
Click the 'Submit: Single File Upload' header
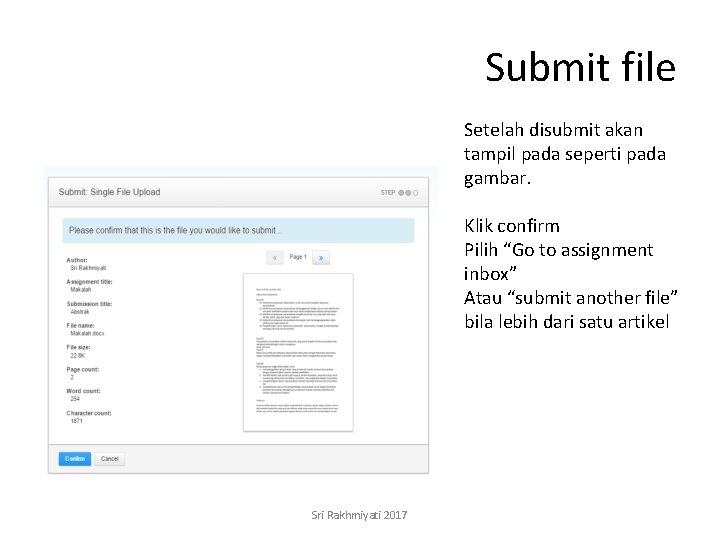click(109, 192)
